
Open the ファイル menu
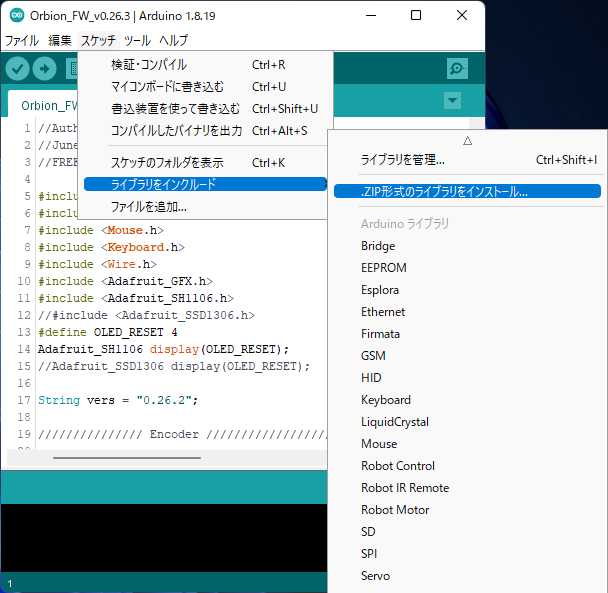[22, 40]
